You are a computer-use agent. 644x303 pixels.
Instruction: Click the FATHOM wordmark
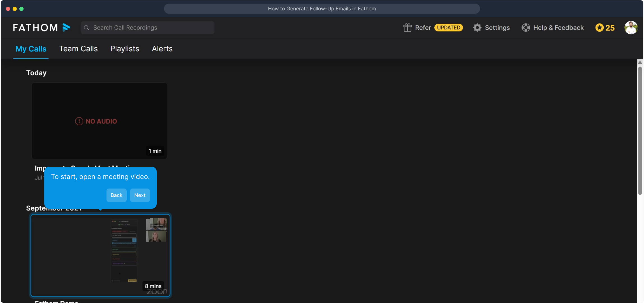35,27
